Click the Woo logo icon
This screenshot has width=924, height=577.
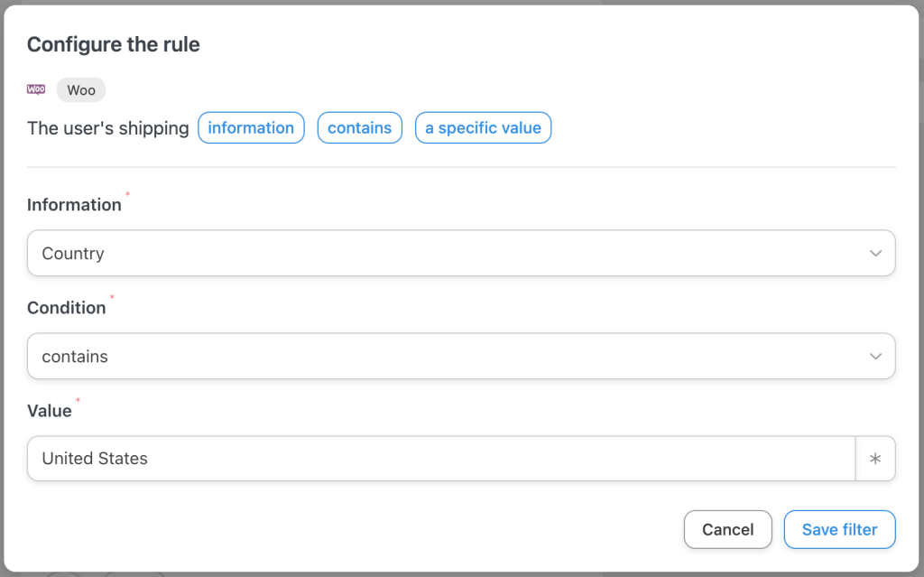click(36, 89)
